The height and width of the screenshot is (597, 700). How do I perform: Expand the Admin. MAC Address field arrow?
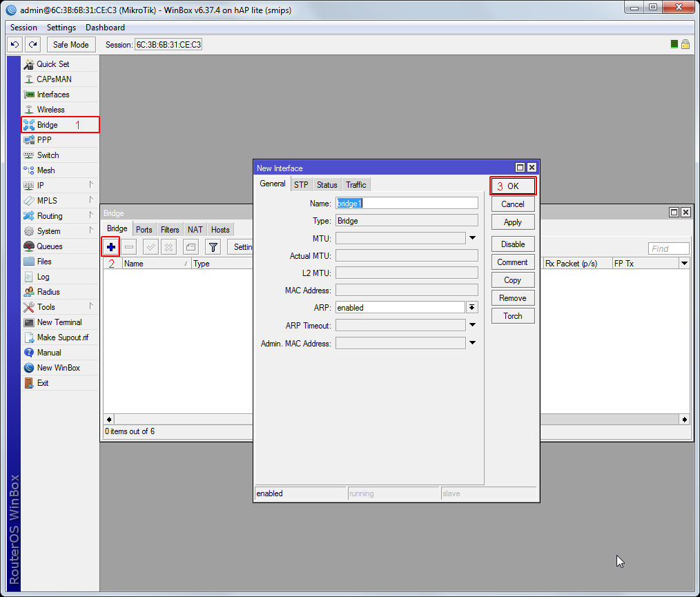pos(473,343)
